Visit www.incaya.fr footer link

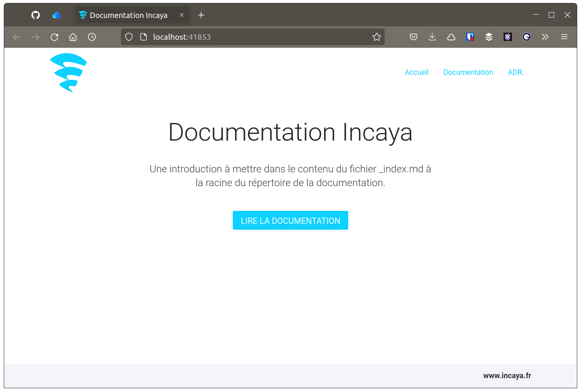pyautogui.click(x=507, y=376)
